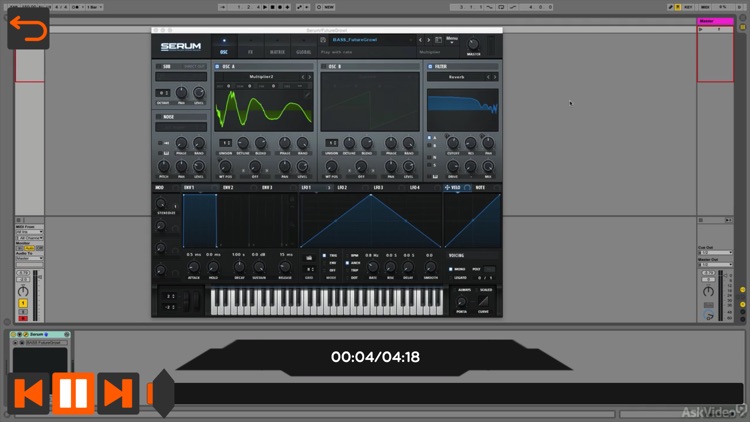Pause the tutorial video playback
Image resolution: width=750 pixels, height=422 pixels.
coord(73,393)
